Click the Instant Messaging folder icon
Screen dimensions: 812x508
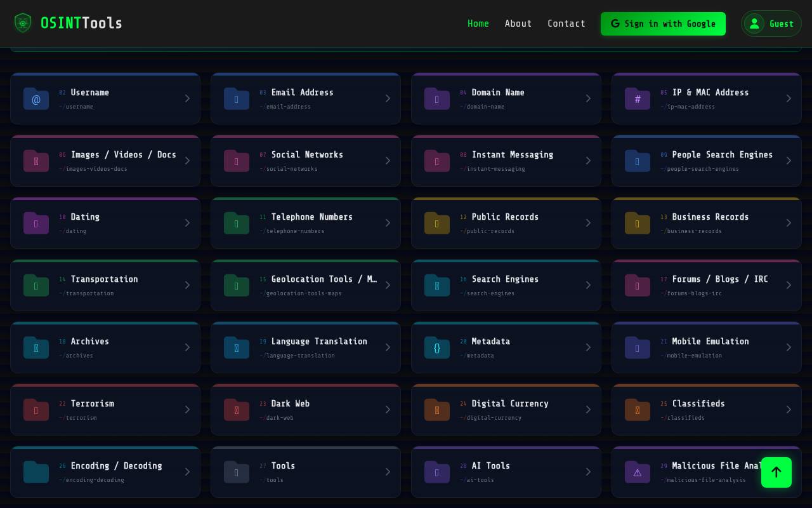coord(437,161)
